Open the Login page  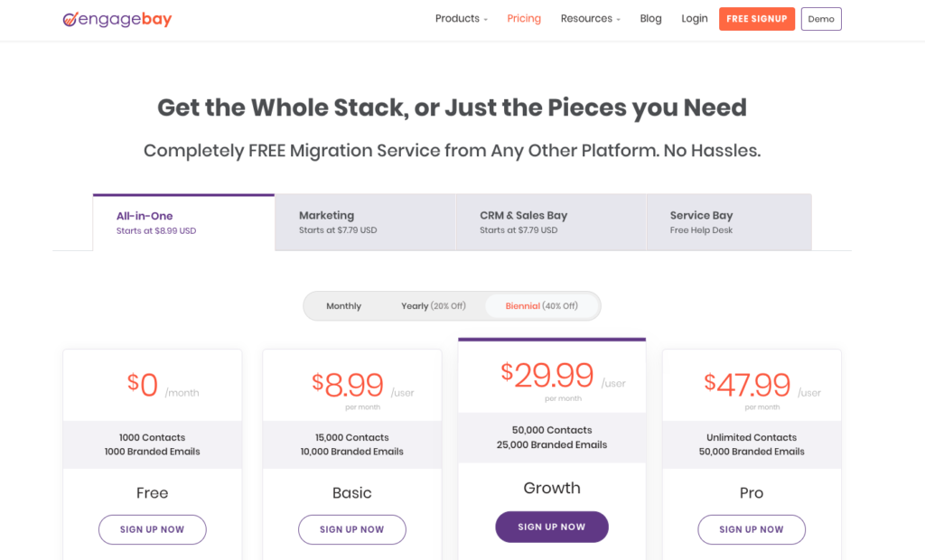pyautogui.click(x=695, y=19)
